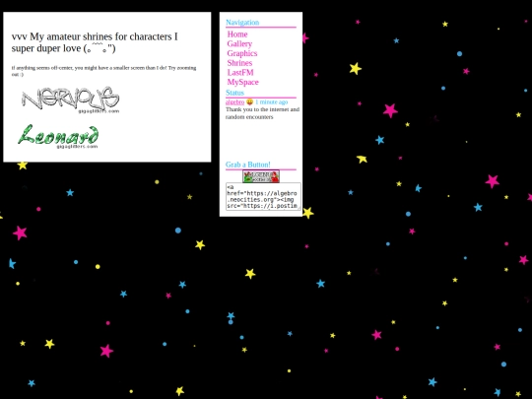Open the Graphics link

[x=242, y=53]
